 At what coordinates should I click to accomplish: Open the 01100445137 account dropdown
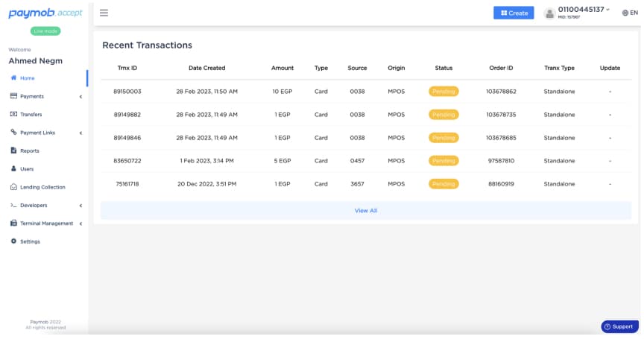click(x=584, y=10)
